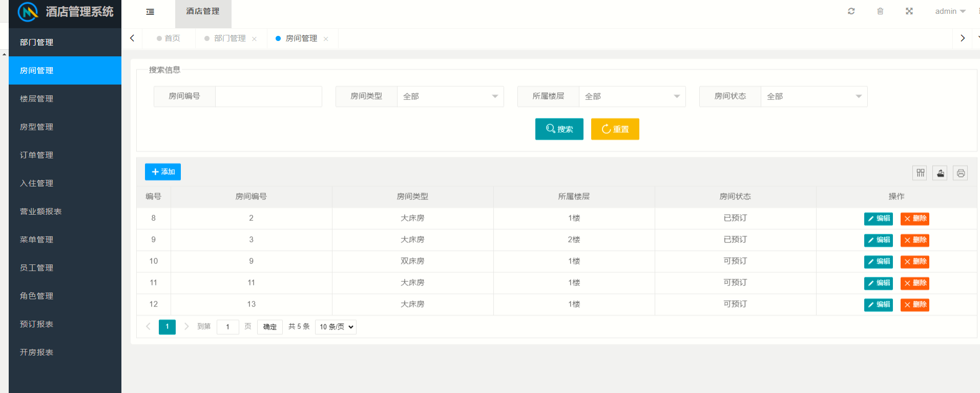The image size is (980, 393).
Task: Open 营业额报表 in the sidebar
Action: pyautogui.click(x=65, y=212)
